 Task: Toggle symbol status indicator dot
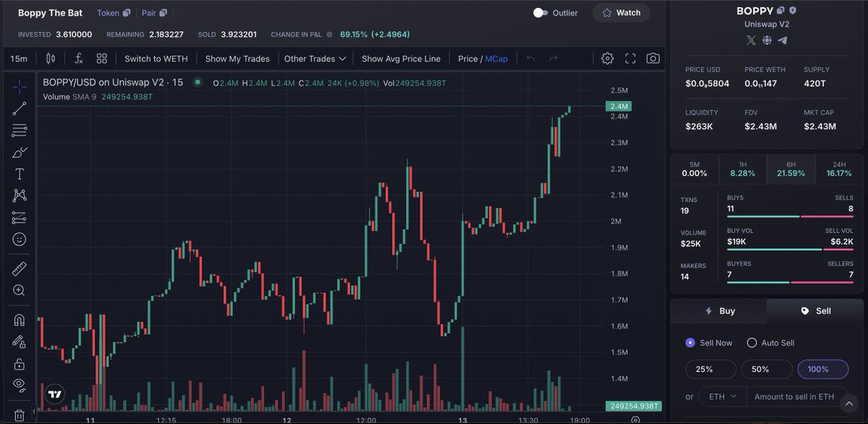coord(197,83)
